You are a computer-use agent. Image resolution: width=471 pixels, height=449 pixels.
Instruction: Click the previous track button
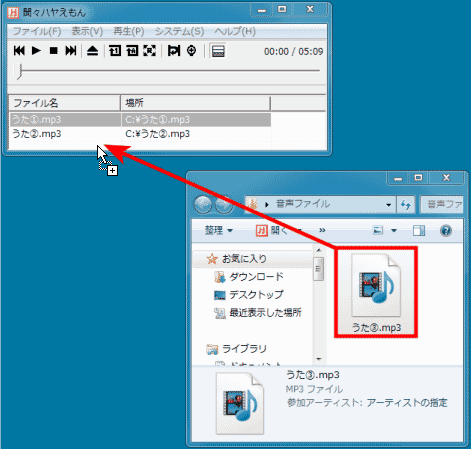pyautogui.click(x=19, y=51)
